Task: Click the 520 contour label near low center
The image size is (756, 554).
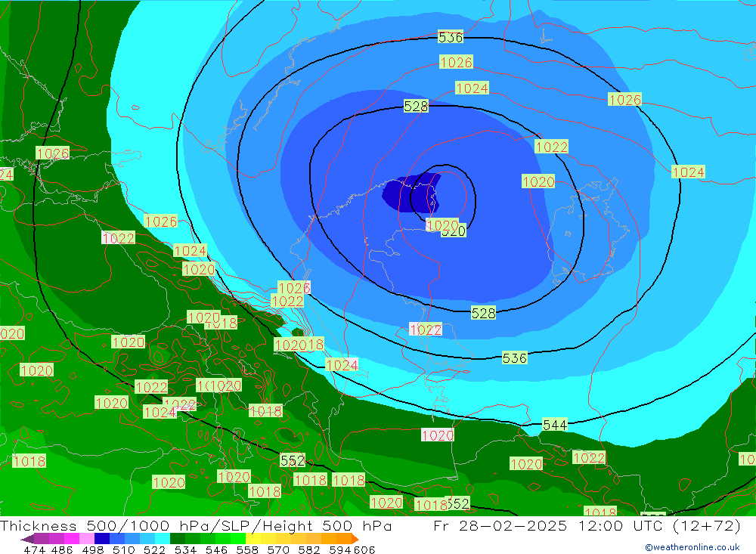Action: (x=456, y=232)
